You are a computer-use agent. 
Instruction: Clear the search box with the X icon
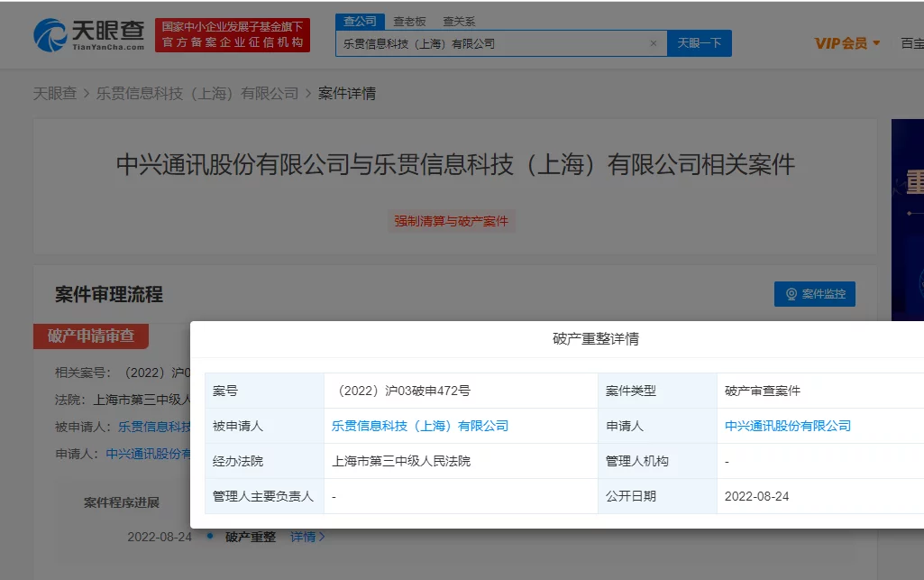(x=654, y=43)
